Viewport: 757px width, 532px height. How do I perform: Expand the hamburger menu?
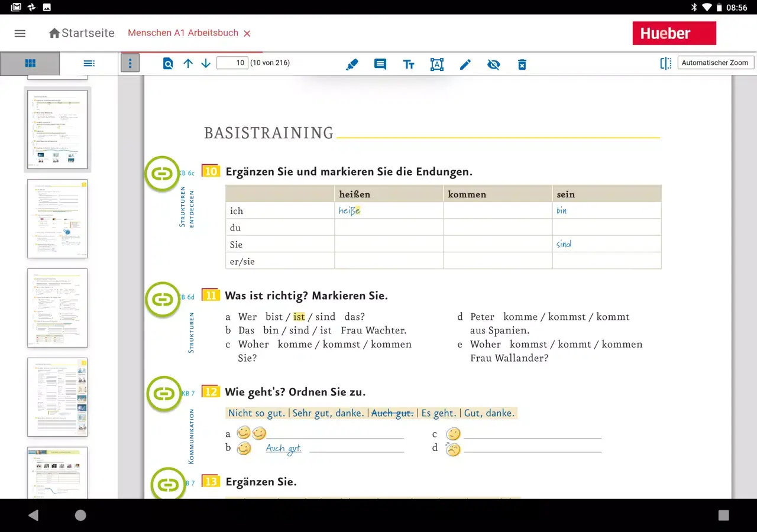coord(20,33)
